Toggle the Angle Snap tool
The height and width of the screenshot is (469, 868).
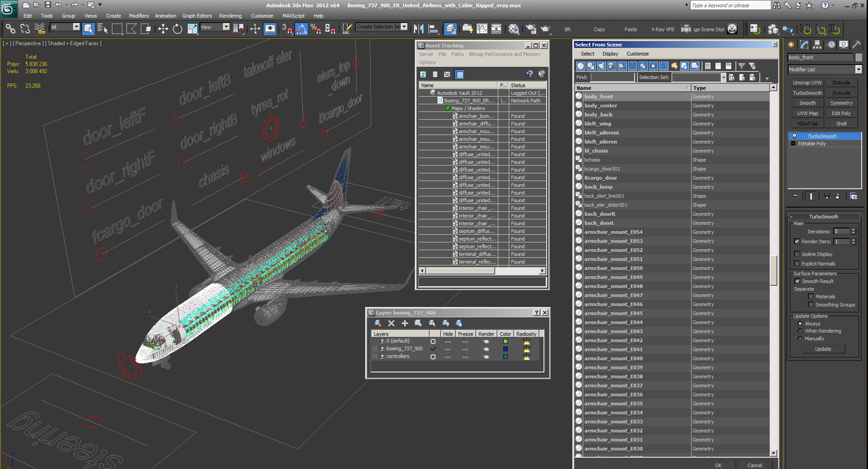pos(301,28)
